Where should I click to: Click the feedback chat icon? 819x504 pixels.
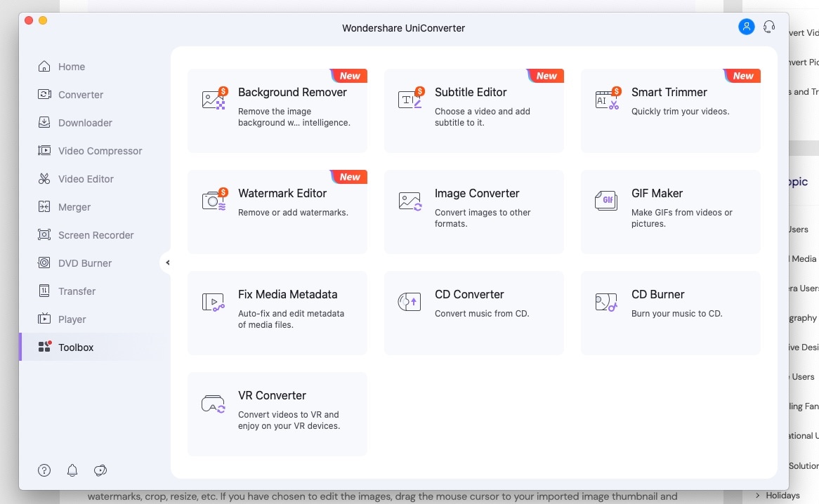[100, 470]
